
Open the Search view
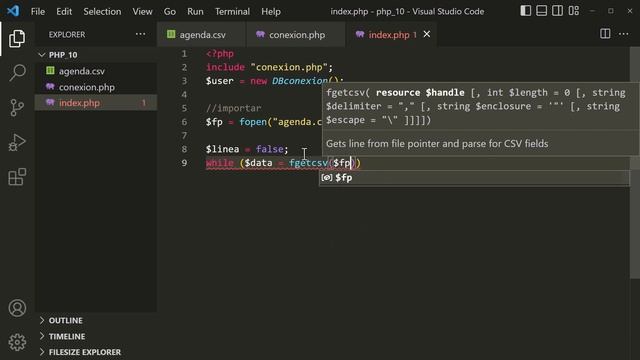tap(17, 73)
